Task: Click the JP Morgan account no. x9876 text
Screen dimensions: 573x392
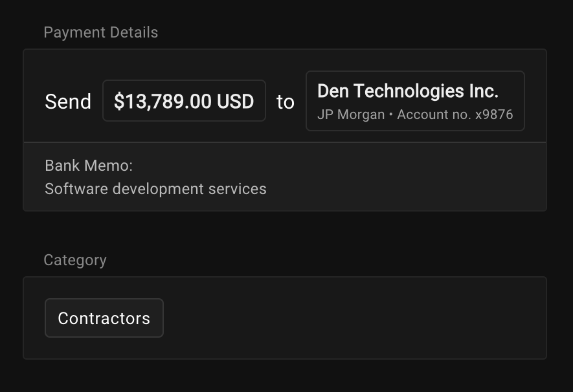Action: pyautogui.click(x=415, y=114)
